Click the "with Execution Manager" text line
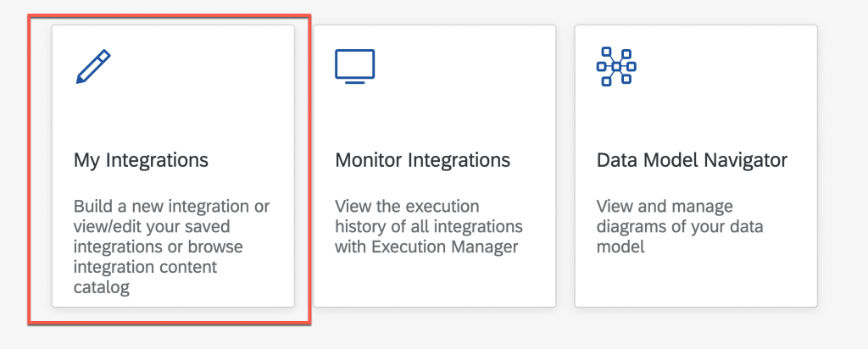 [x=426, y=247]
